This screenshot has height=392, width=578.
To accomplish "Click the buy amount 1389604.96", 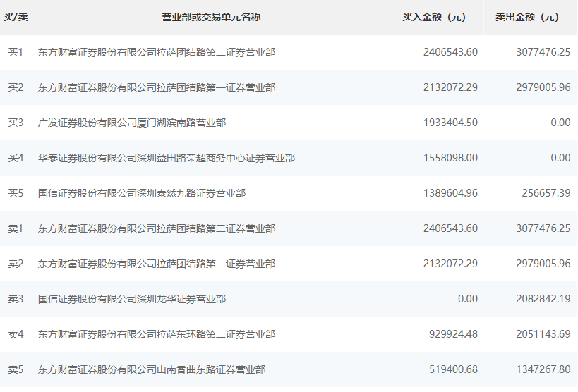I will pyautogui.click(x=450, y=193).
